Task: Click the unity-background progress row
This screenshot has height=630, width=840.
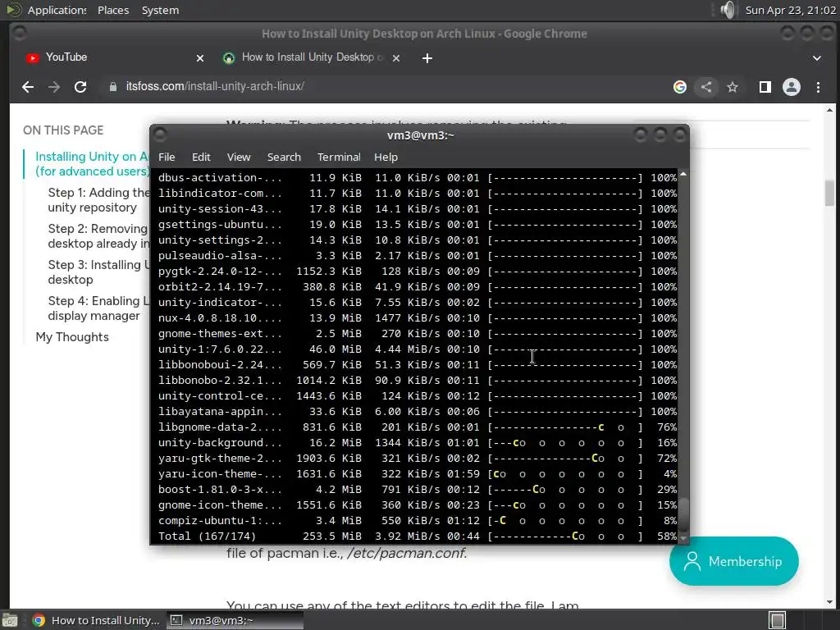Action: tap(418, 443)
